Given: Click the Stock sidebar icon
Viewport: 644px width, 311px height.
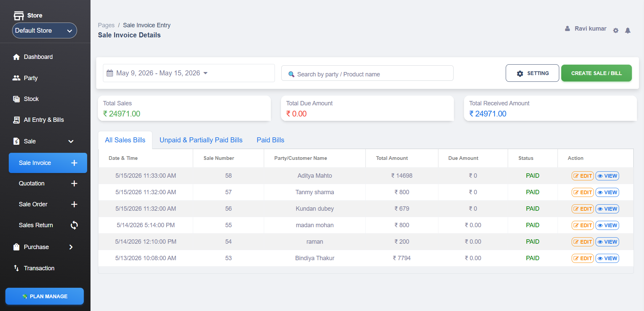Looking at the screenshot, I should (16, 99).
